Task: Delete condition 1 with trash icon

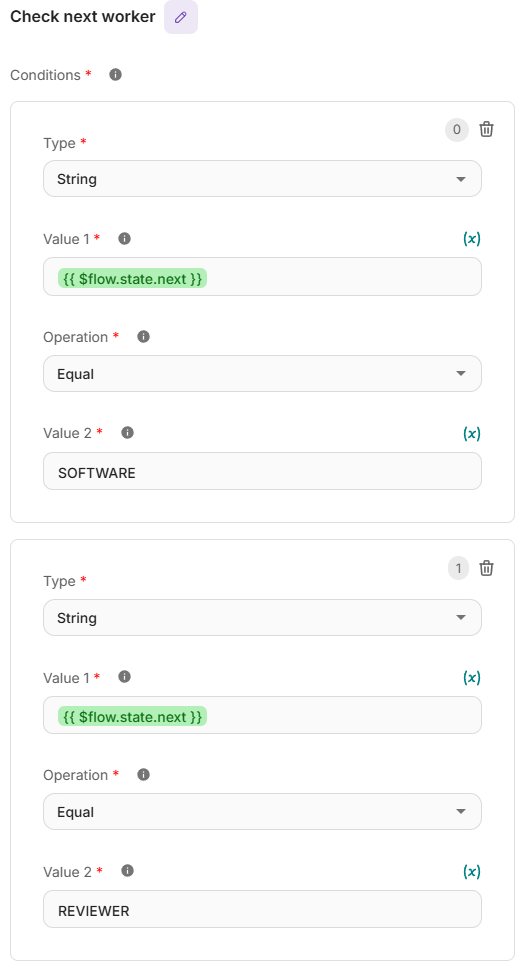Action: click(x=486, y=568)
